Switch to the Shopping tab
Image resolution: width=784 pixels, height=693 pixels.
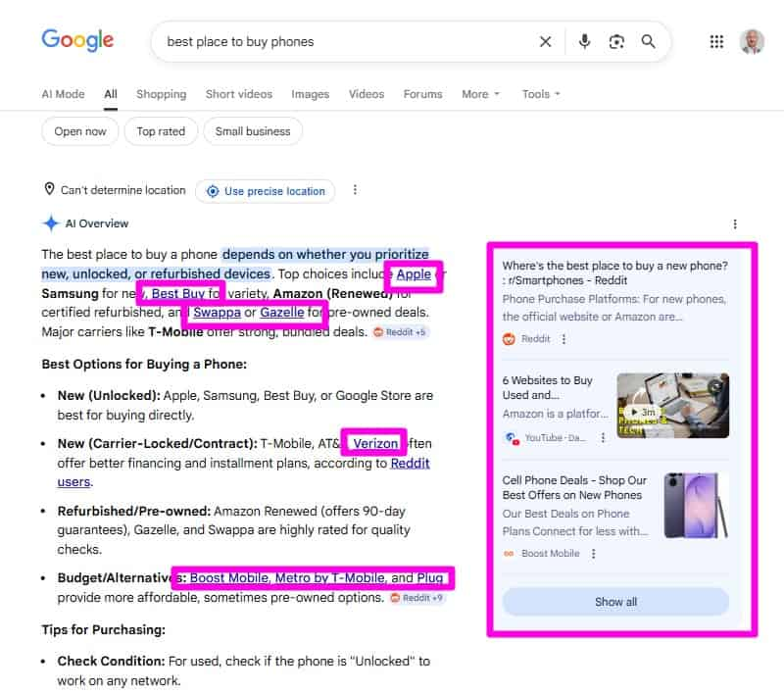click(x=161, y=94)
